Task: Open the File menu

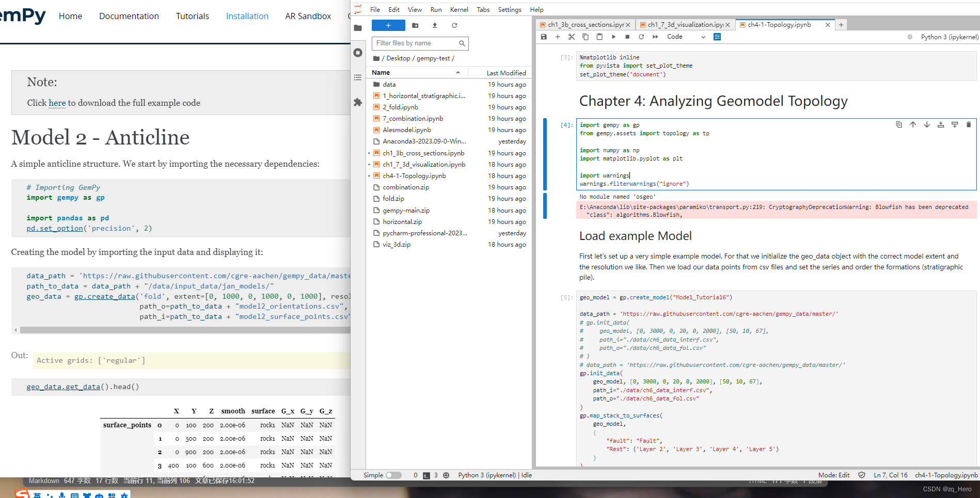Action: tap(375, 10)
